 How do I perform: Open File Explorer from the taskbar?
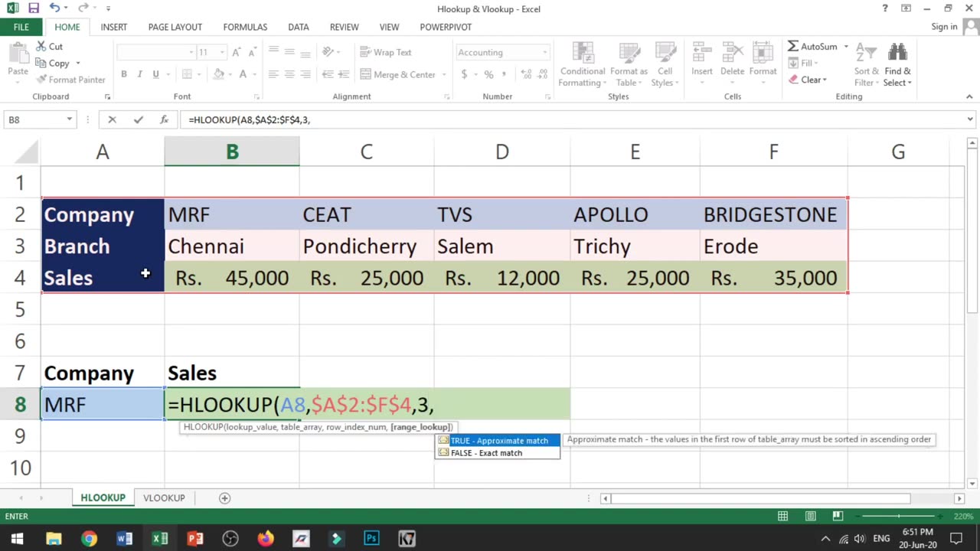coord(54,539)
